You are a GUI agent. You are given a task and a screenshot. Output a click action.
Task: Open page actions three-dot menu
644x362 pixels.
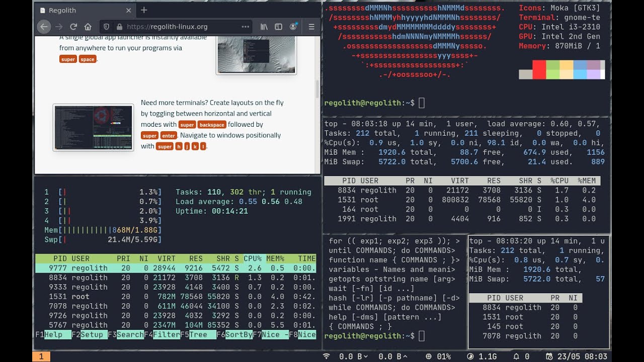pos(246,27)
